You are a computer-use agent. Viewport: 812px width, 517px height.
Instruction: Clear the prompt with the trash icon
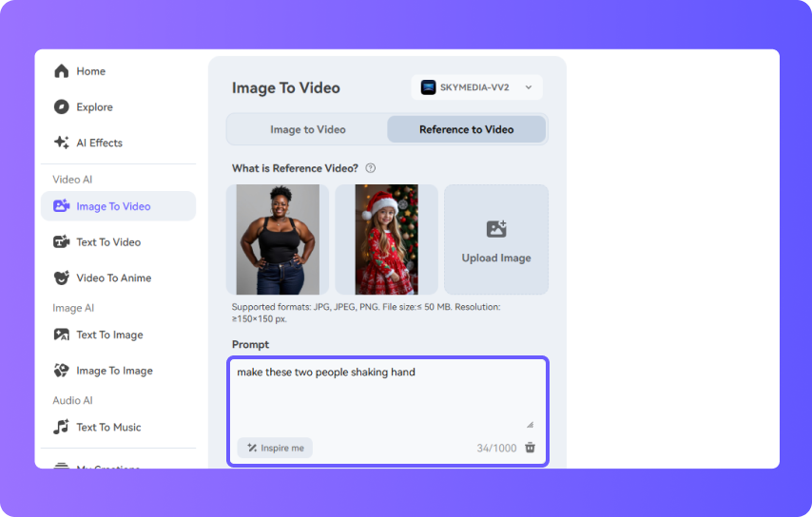coord(530,447)
